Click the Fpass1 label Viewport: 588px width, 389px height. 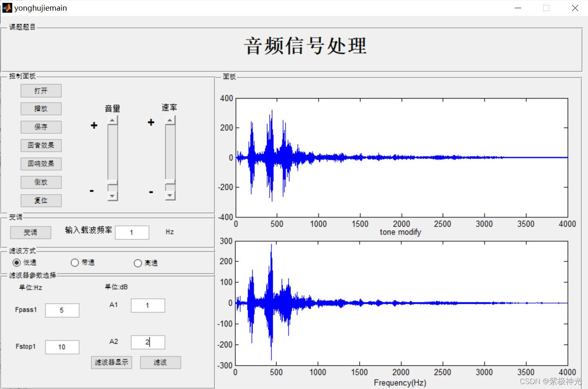coord(26,310)
